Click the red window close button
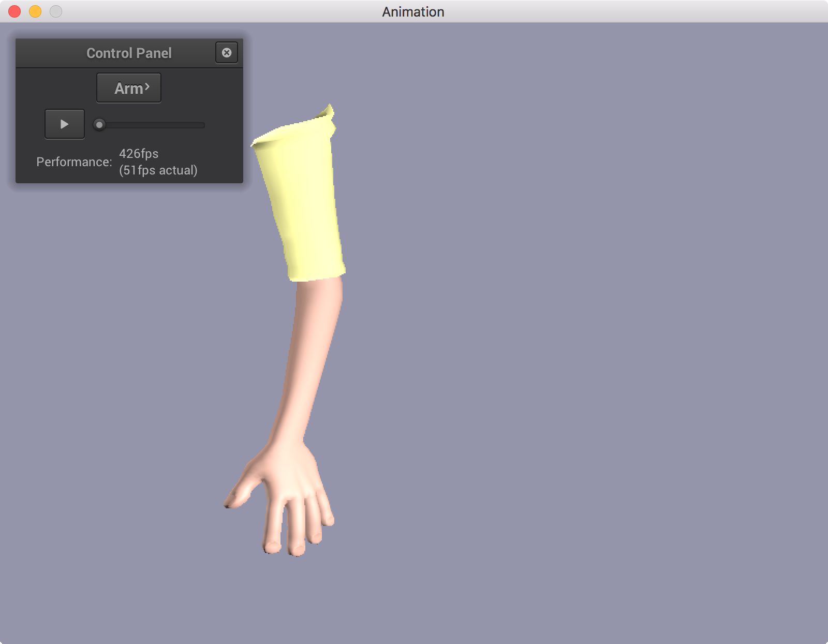The width and height of the screenshot is (828, 644). (14, 11)
